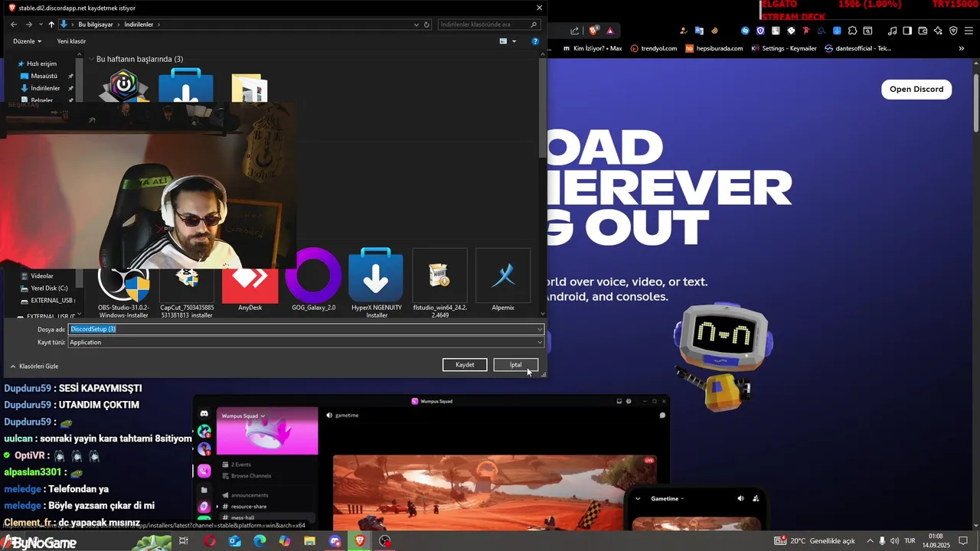Show more bookmarks chevron
Screen dimensions: 980x551
pos(962,48)
